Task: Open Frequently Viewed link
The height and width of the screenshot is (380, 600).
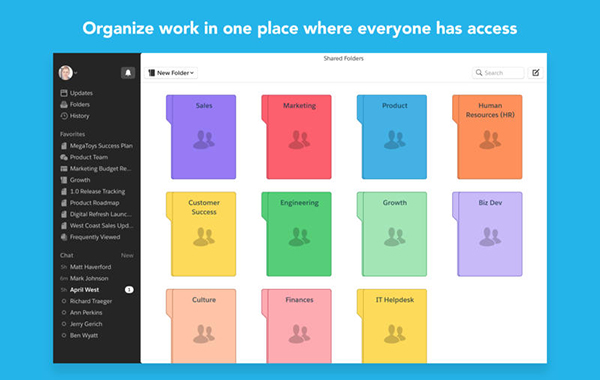Action: 95,237
